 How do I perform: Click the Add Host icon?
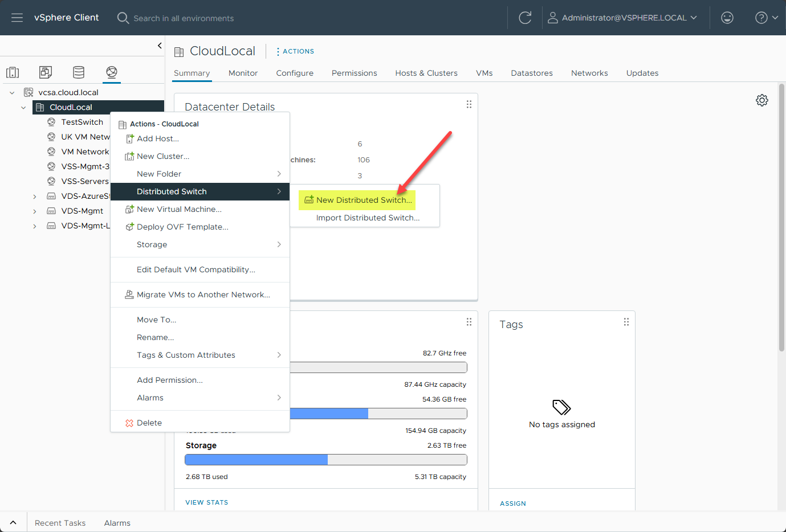[x=130, y=138]
